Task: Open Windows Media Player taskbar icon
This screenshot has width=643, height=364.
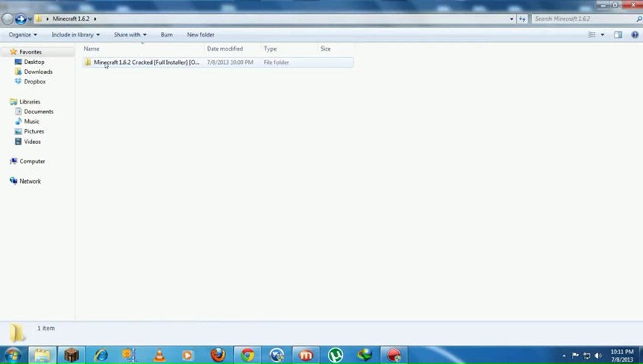Action: [188, 355]
